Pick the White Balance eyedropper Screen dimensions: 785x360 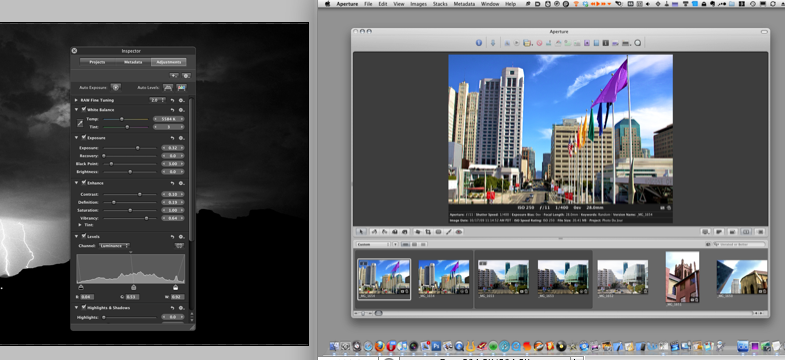[x=80, y=123]
